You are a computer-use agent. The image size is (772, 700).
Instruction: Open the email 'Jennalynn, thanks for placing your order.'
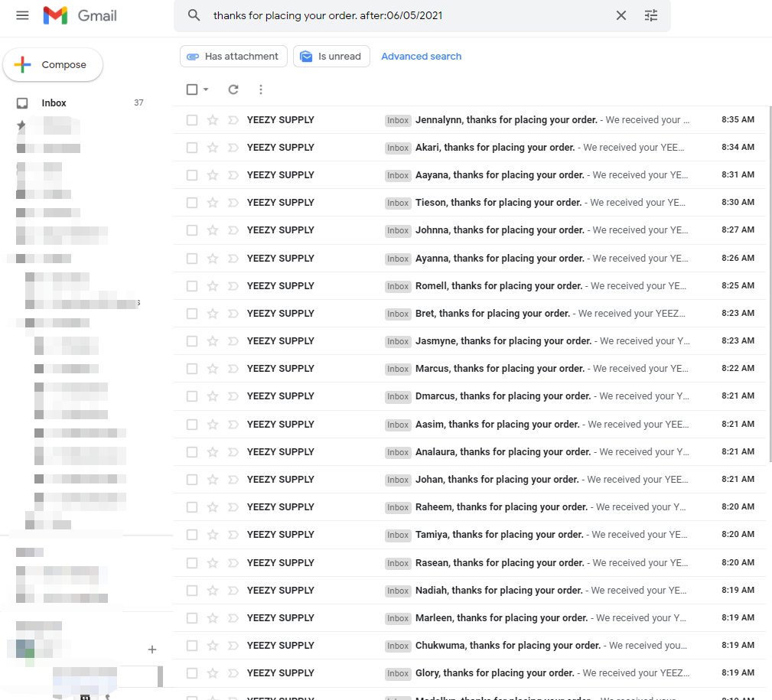(x=507, y=120)
